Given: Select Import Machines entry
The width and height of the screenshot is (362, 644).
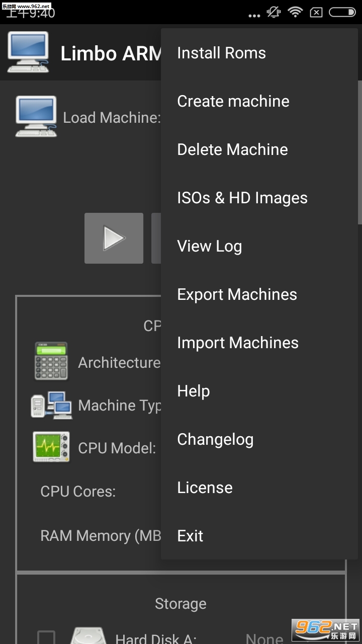Looking at the screenshot, I should [x=238, y=343].
